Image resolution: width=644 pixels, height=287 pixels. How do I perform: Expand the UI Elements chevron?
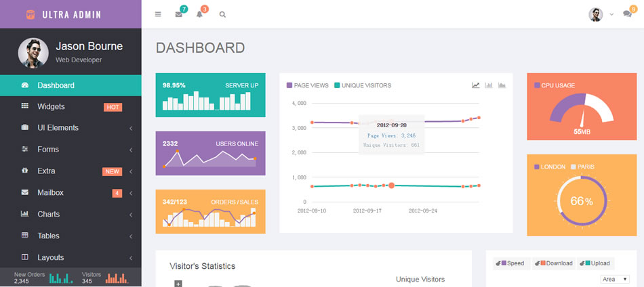coord(131,129)
